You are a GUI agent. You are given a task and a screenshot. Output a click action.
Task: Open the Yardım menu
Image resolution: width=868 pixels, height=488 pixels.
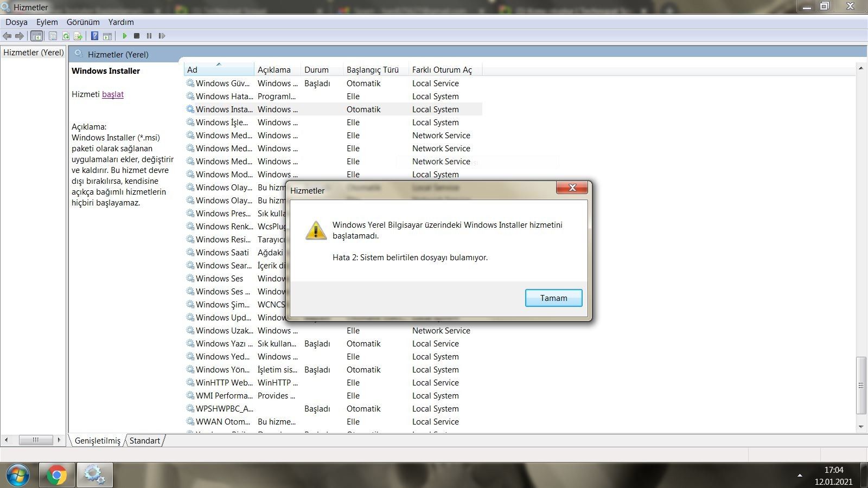(x=121, y=22)
